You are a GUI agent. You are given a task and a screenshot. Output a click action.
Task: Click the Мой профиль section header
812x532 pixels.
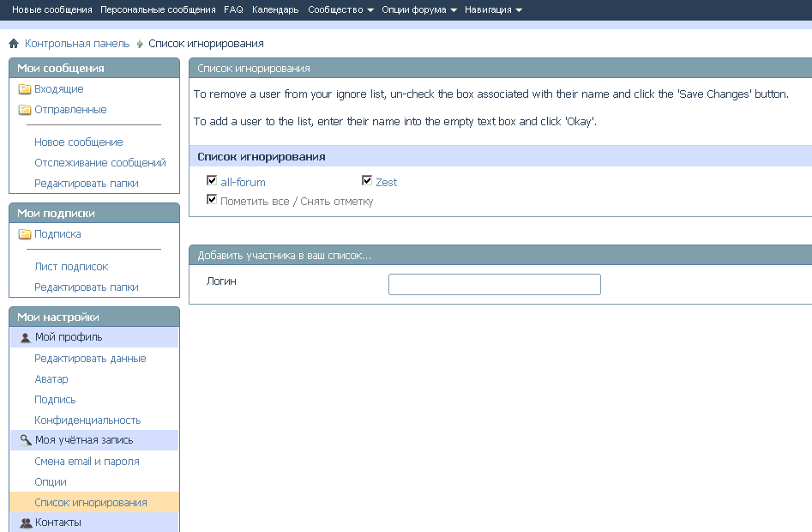(x=94, y=337)
